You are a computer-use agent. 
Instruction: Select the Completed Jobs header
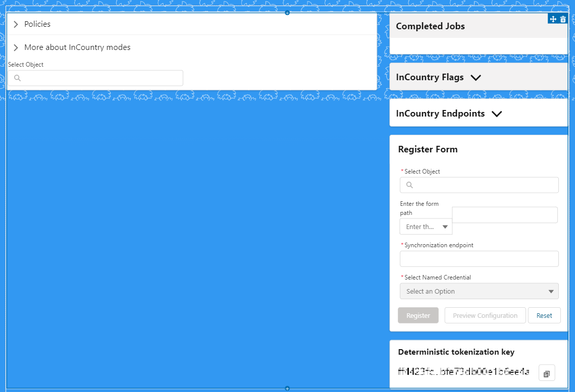(479, 26)
